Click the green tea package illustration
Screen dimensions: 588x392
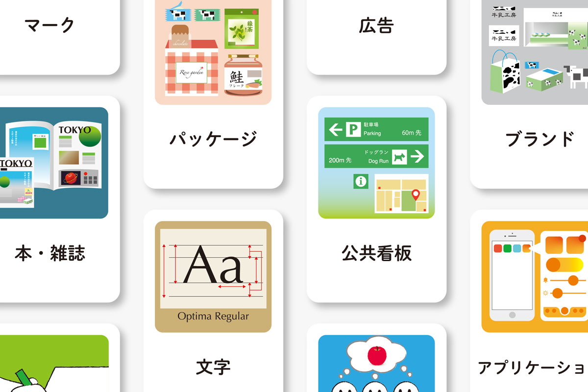pos(242,29)
